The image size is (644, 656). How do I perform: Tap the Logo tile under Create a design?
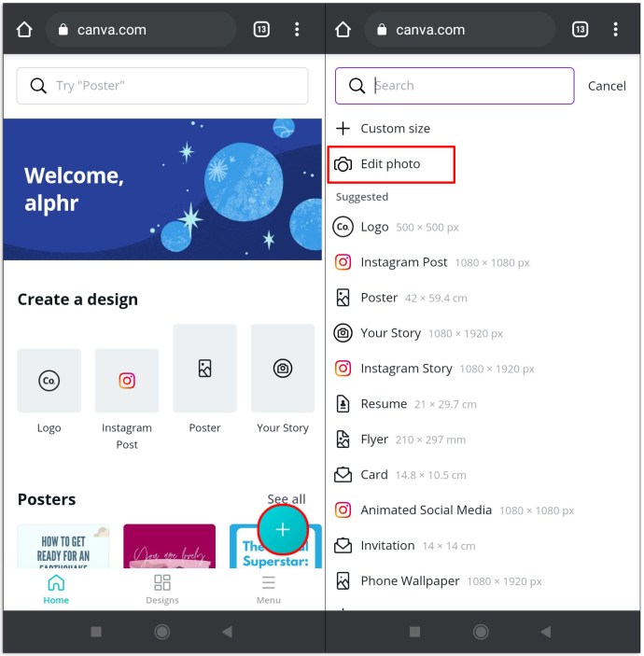coord(49,381)
